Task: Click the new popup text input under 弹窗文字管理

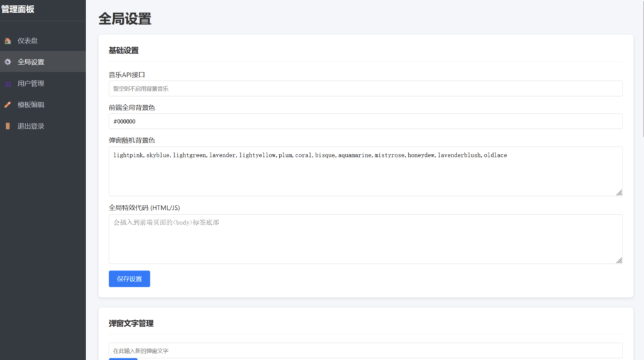Action: point(365,350)
